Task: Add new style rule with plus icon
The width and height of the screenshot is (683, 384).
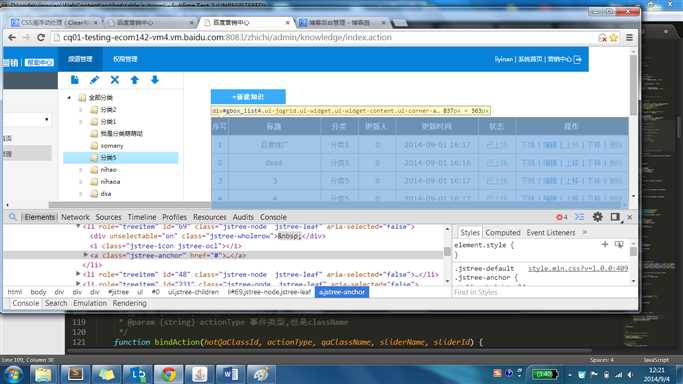Action: tap(605, 245)
